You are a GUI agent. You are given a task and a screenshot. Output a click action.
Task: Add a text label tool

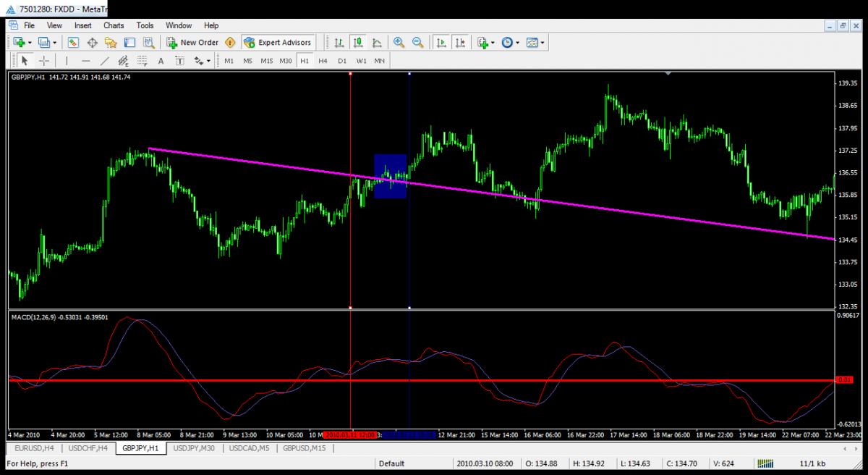pyautogui.click(x=161, y=61)
